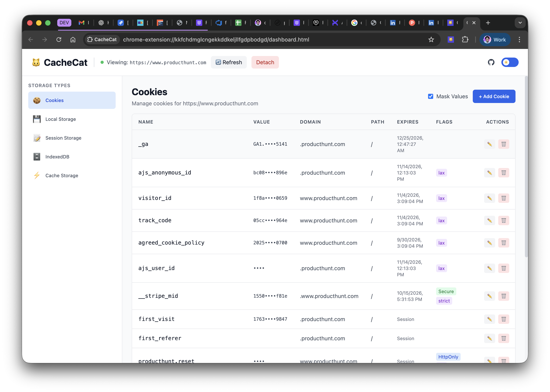Click the trash icon for first_visit cookie
Image resolution: width=550 pixels, height=392 pixels.
click(503, 319)
